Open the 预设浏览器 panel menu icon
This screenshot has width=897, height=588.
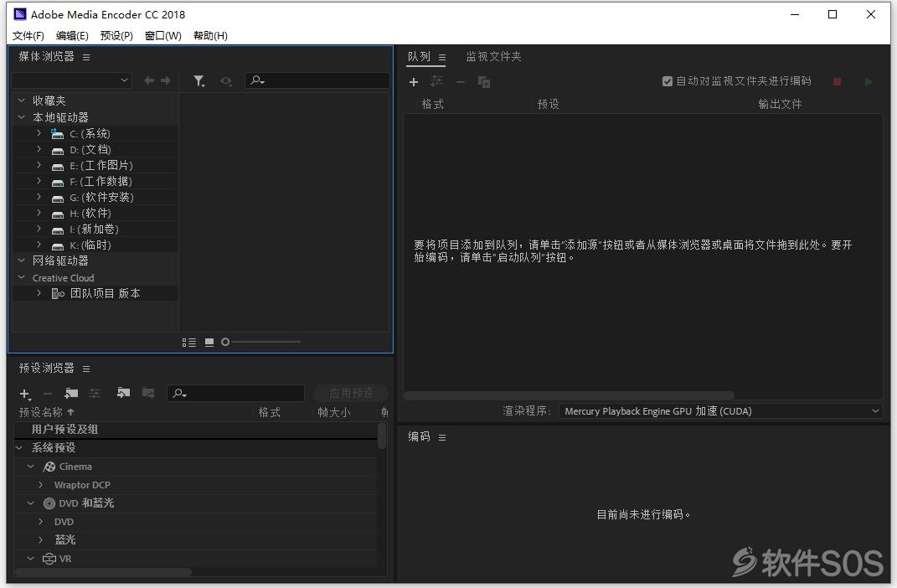85,369
